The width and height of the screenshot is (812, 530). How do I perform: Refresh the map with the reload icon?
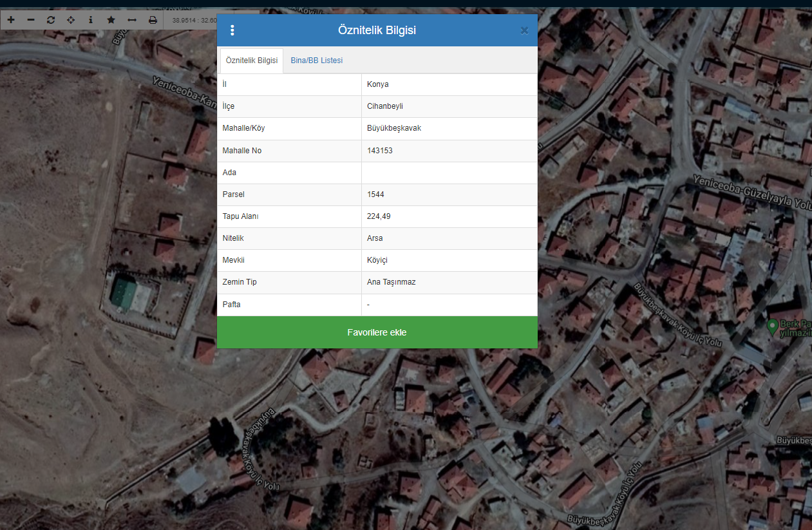[x=51, y=20]
